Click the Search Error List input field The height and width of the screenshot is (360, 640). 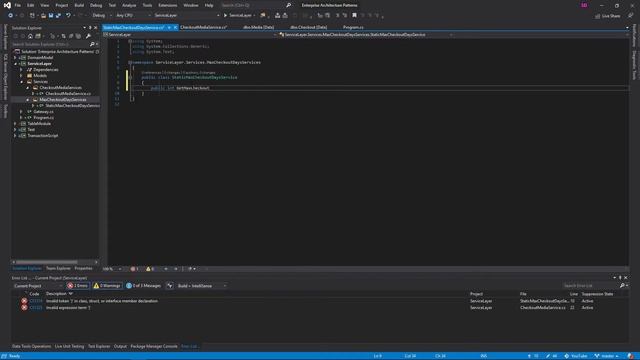[590, 286]
